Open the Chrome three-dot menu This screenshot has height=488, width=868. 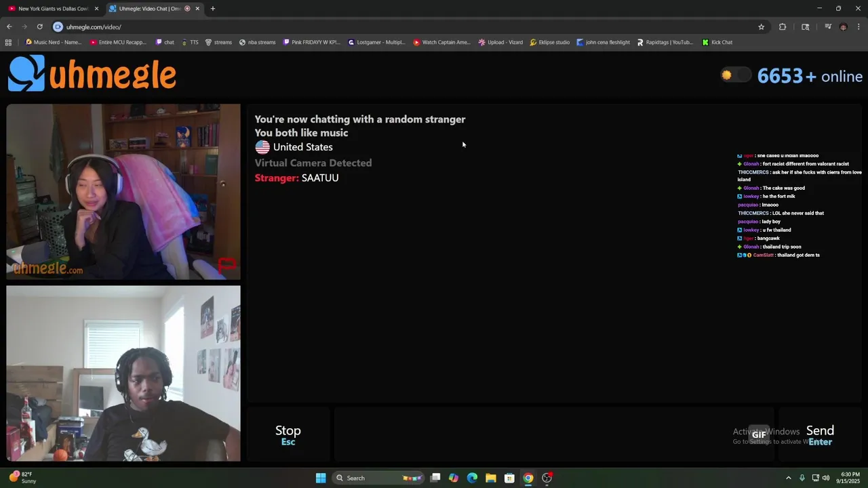click(859, 27)
